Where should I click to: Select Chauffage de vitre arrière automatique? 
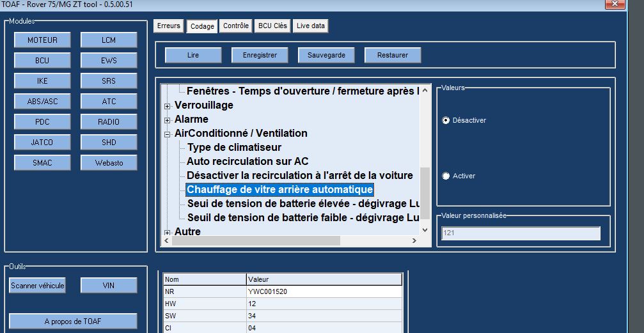279,190
